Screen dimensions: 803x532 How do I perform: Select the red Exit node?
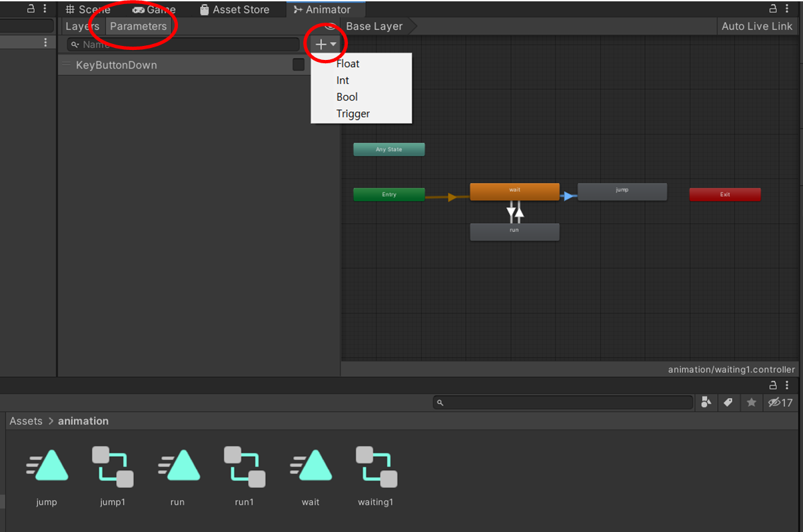click(725, 194)
